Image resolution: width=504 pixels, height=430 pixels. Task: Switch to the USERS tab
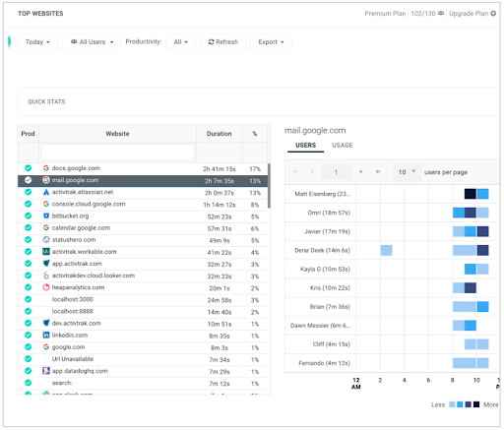point(305,146)
